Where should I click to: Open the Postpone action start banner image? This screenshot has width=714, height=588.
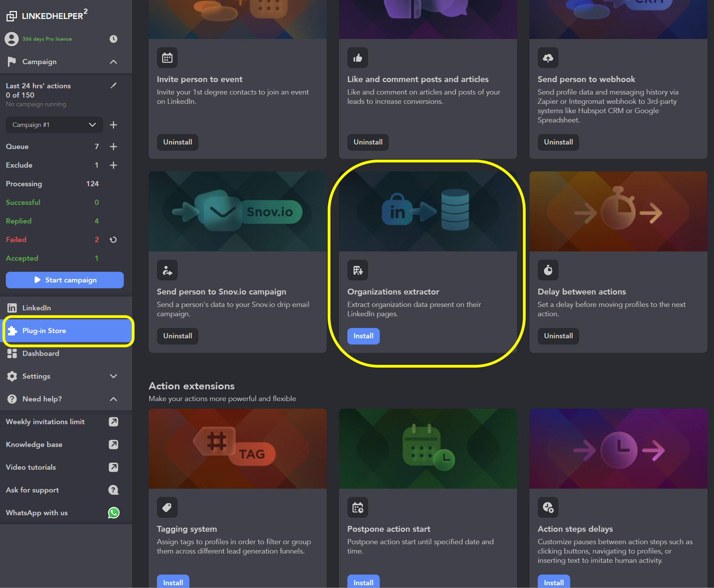[428, 449]
